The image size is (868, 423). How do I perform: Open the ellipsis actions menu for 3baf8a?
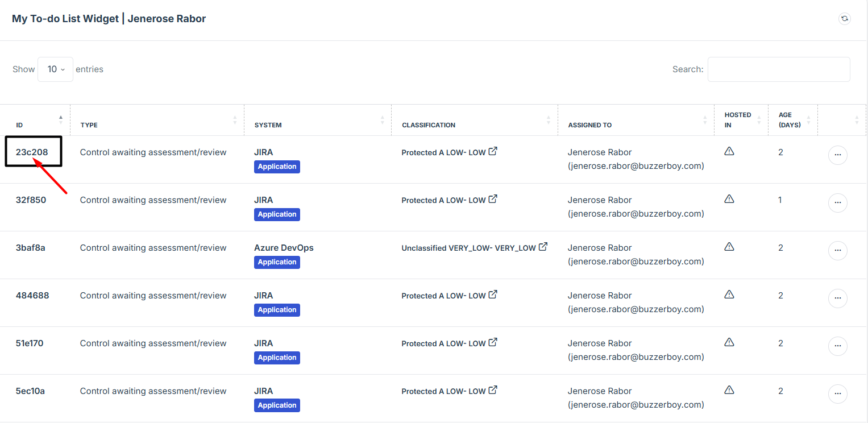[x=837, y=251]
